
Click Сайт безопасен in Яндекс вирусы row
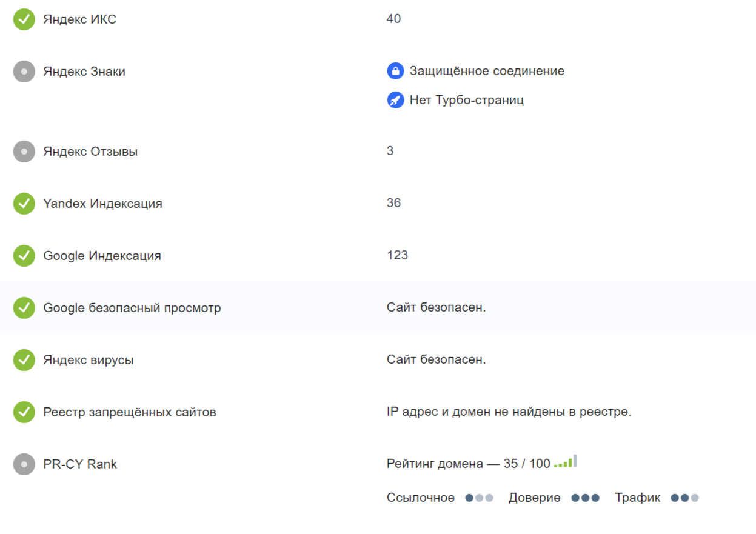coord(437,359)
